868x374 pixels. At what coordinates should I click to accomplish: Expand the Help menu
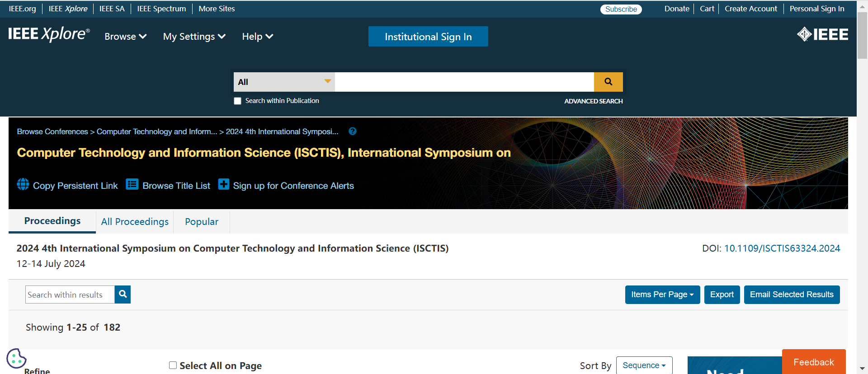coord(257,37)
